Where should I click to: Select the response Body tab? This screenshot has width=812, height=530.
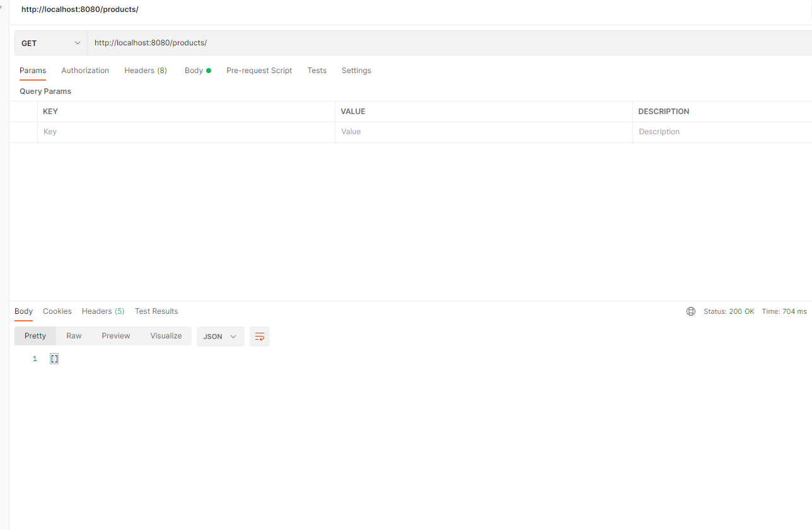[24, 311]
